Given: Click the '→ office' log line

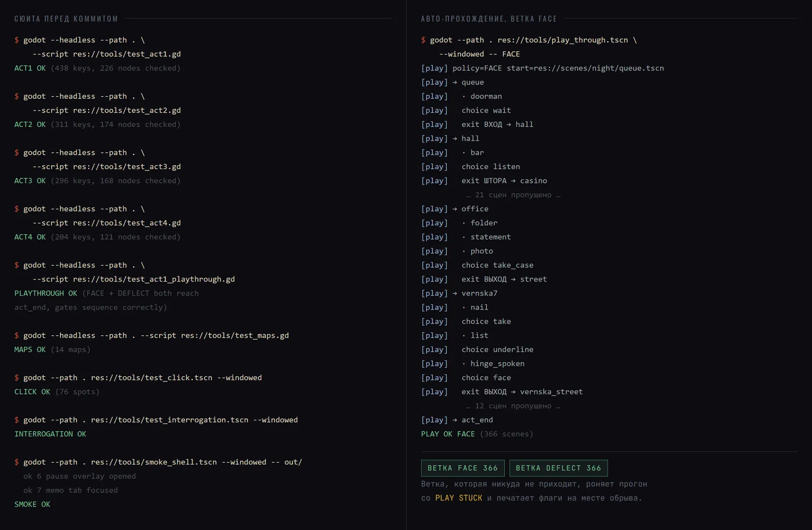Looking at the screenshot, I should click(x=455, y=209).
